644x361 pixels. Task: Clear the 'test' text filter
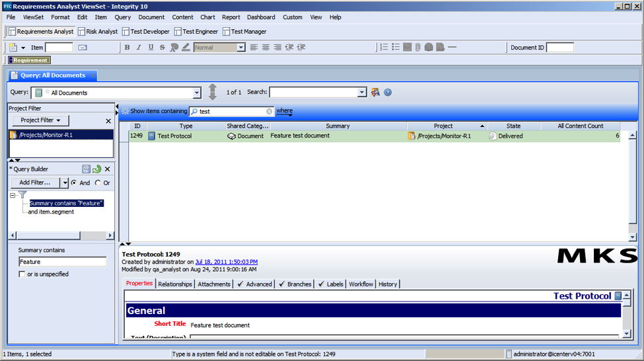click(x=269, y=112)
